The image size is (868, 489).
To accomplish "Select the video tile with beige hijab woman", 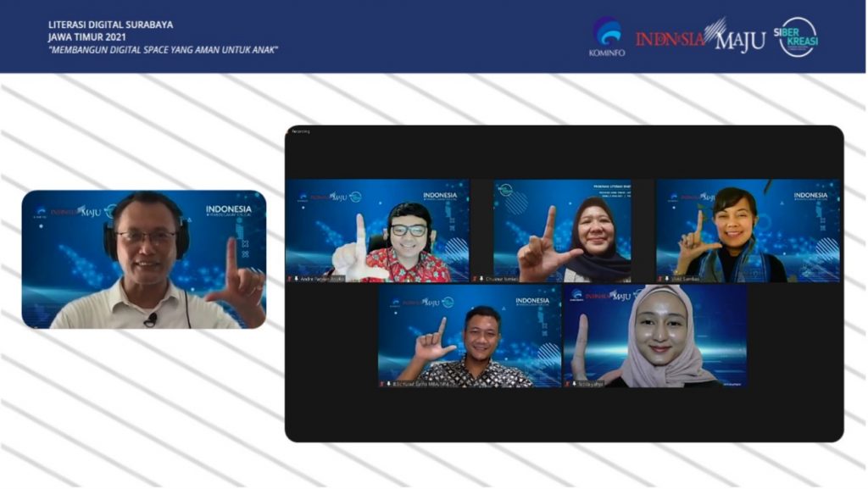I will [654, 336].
